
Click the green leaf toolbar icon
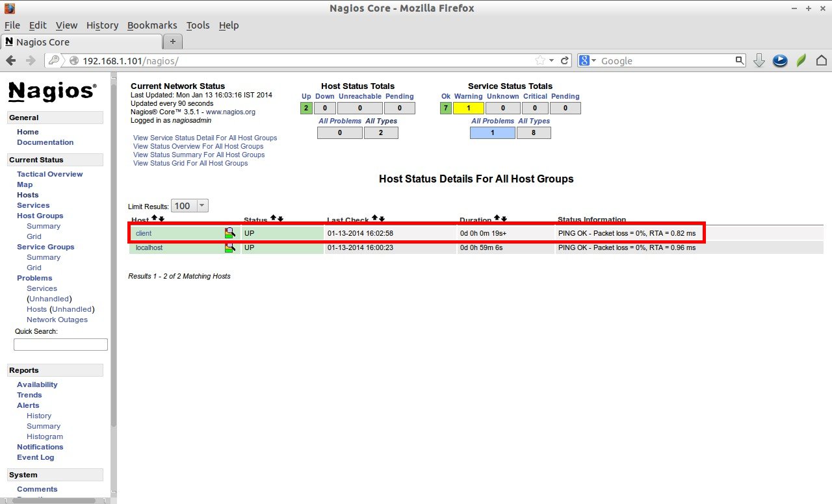coord(801,60)
